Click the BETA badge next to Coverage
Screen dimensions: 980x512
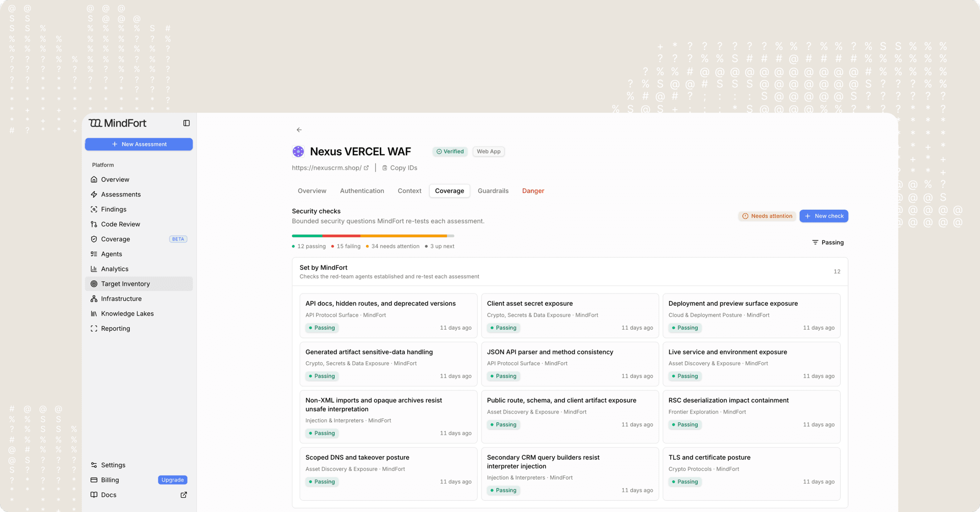178,239
